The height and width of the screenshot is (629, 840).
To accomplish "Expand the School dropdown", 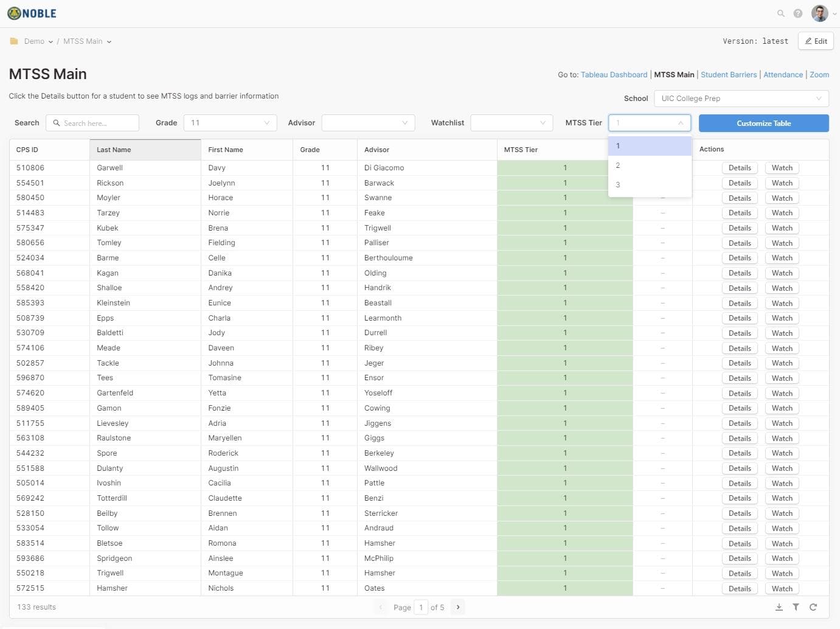I will tap(741, 99).
